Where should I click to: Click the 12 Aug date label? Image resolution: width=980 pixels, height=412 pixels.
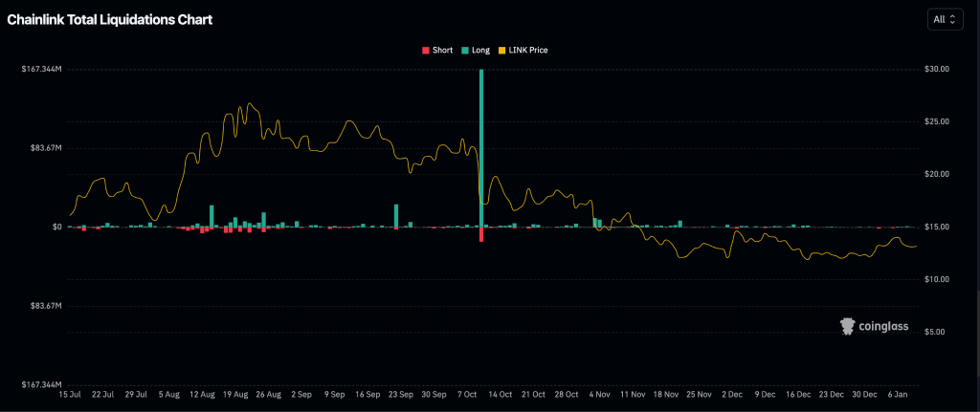tap(202, 395)
